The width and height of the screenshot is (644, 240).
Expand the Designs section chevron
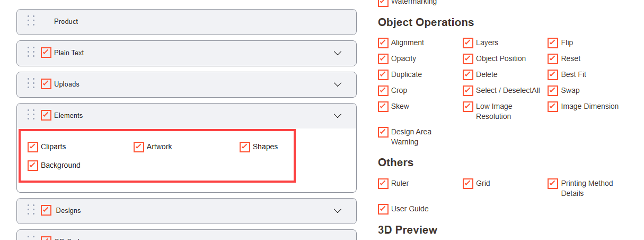pyautogui.click(x=338, y=211)
